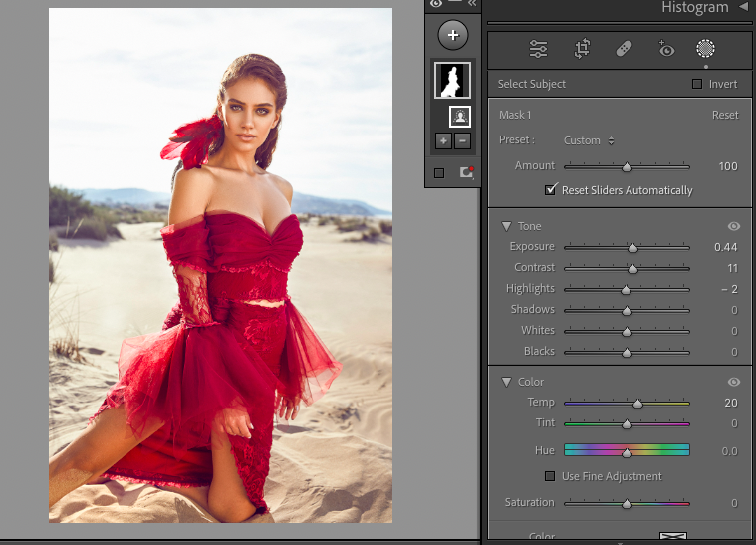Create a new mask with the plus button
Screen dimensions: 756x545
(453, 35)
